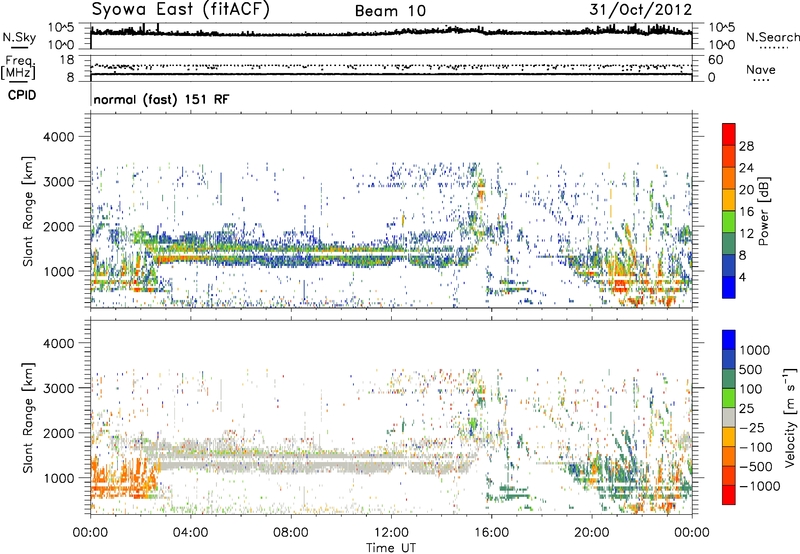The image size is (800, 554).
Task: Pick the blue bottom segment of the Power color bar
Action: (729, 287)
